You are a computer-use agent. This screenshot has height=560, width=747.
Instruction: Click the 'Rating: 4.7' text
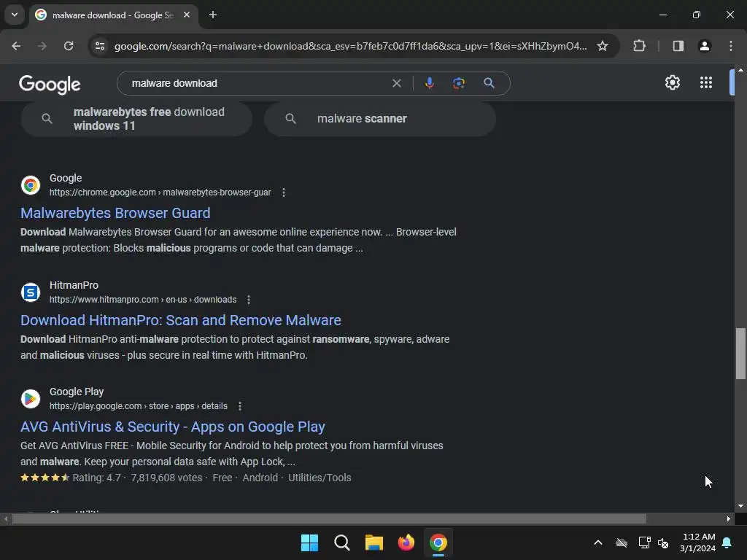click(x=97, y=478)
